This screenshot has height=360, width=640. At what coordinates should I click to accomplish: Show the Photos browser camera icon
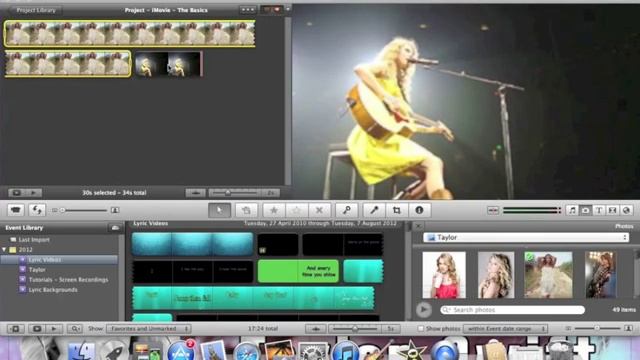click(586, 210)
